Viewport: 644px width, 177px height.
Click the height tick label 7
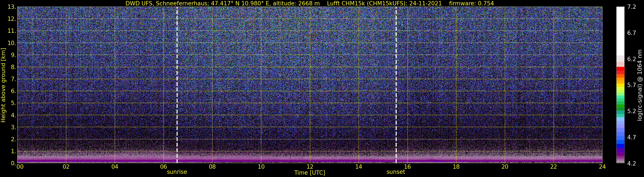pos(13,79)
